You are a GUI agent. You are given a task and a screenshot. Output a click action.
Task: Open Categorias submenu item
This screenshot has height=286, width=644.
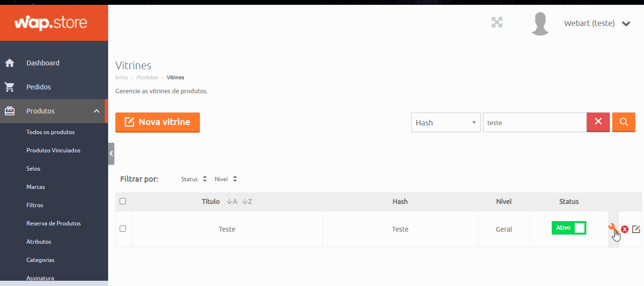click(x=40, y=260)
